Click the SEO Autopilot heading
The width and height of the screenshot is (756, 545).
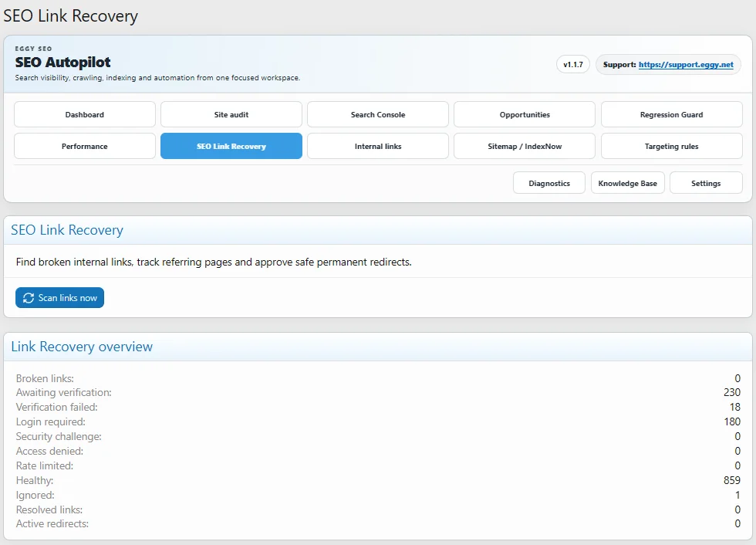[62, 63]
